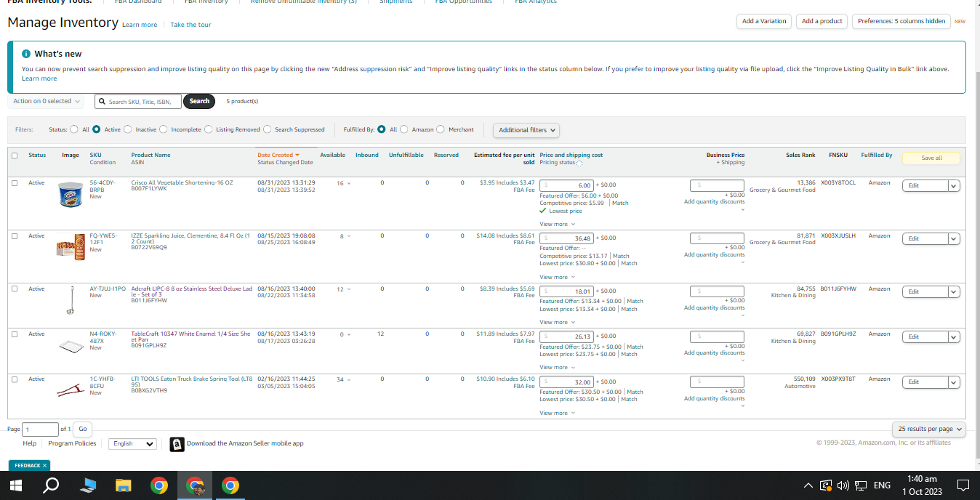Click the magnifier icon in search box
The width and height of the screenshot is (980, 500).
(x=103, y=102)
